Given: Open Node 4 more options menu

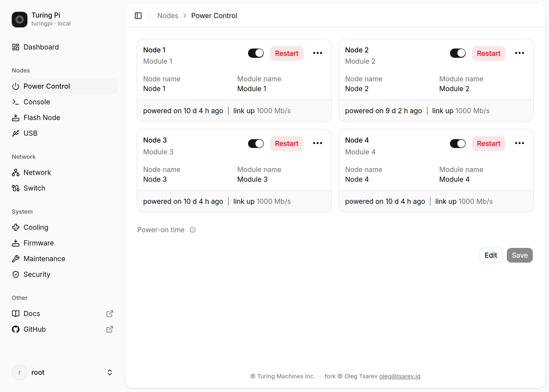Looking at the screenshot, I should tap(520, 143).
